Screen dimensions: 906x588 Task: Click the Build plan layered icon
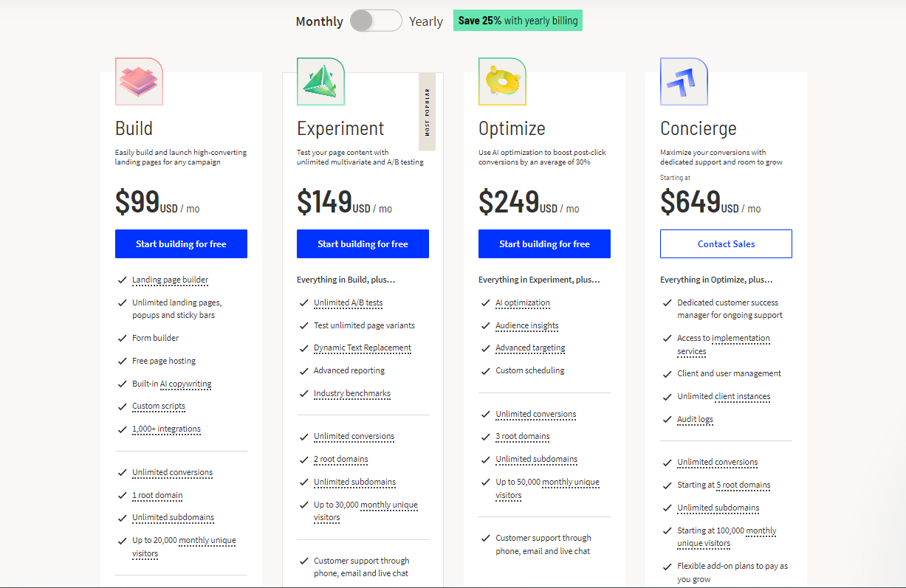[139, 81]
